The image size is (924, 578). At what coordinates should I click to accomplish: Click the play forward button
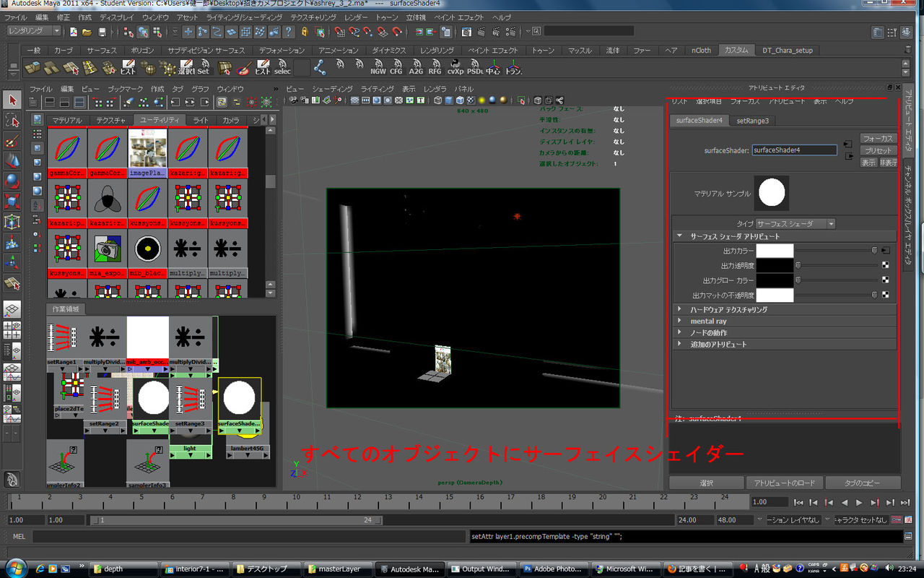tap(859, 502)
